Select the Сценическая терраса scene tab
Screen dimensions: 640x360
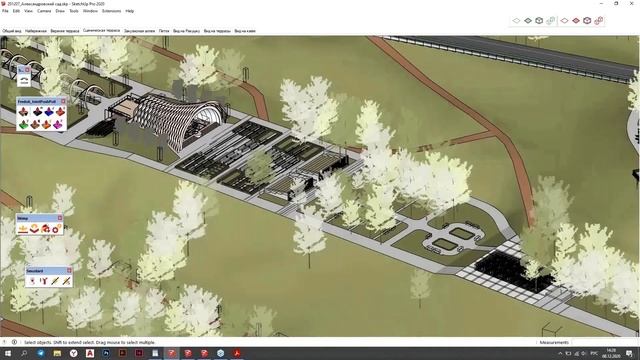(x=102, y=31)
